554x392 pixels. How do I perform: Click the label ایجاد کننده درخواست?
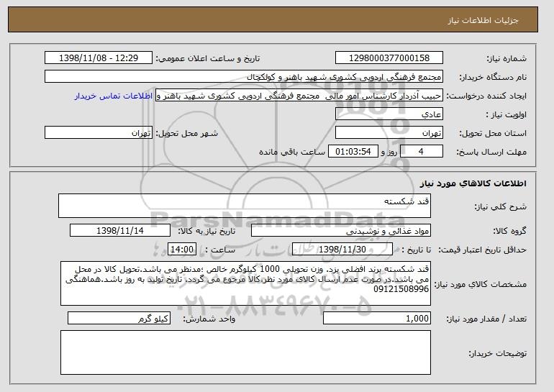(486, 96)
